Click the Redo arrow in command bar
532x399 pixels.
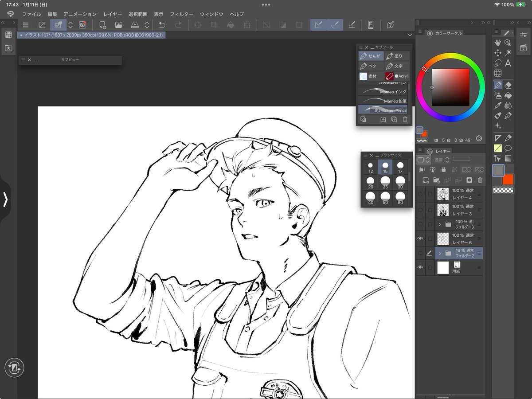click(178, 25)
